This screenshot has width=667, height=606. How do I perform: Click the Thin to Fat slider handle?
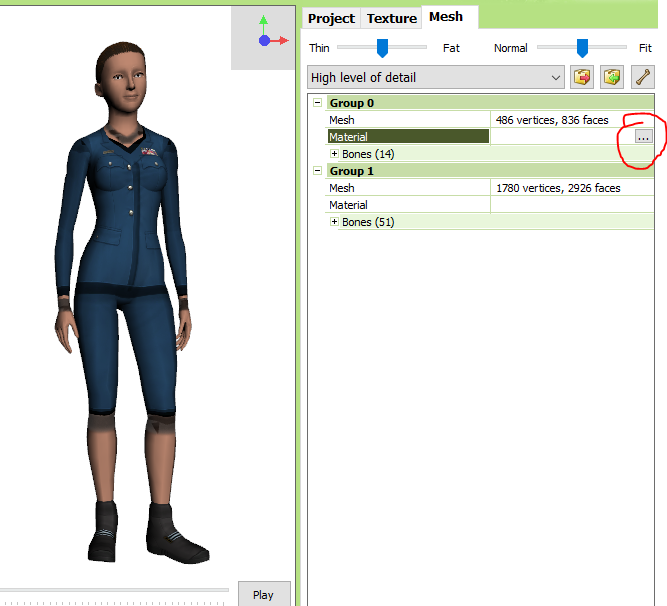382,48
